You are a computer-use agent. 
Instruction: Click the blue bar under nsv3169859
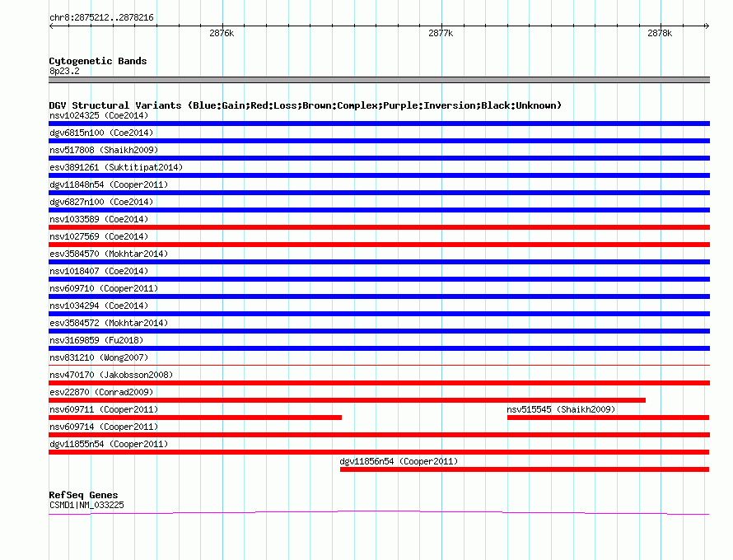coord(379,348)
